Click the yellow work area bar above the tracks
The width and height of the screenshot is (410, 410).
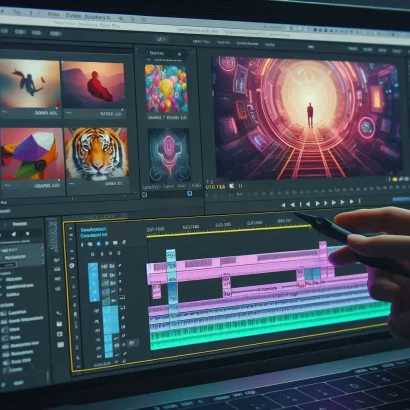228,231
